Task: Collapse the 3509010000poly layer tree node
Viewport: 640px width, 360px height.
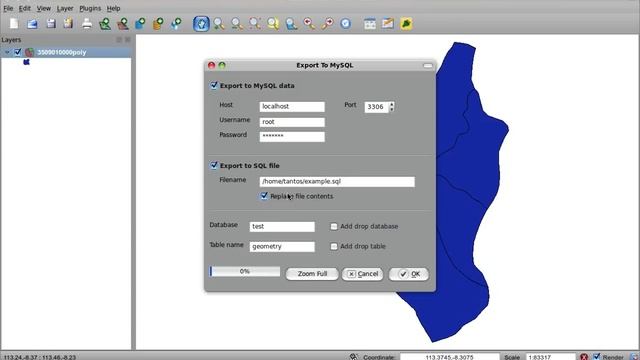Action: click(7, 52)
